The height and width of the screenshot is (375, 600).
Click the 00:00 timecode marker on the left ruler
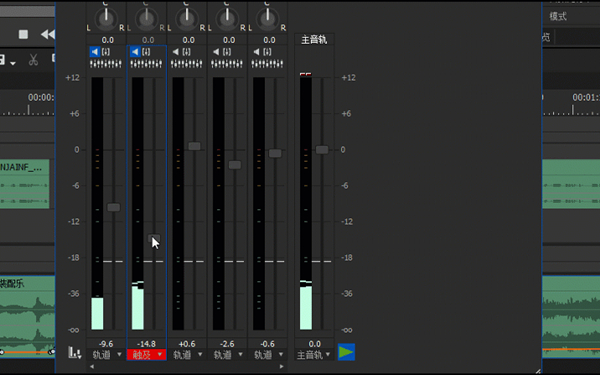(41, 98)
